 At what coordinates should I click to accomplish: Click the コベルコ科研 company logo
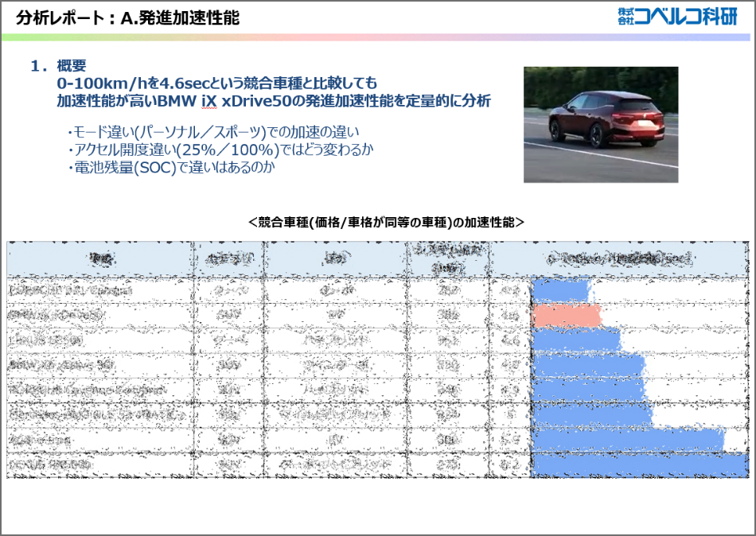(677, 17)
